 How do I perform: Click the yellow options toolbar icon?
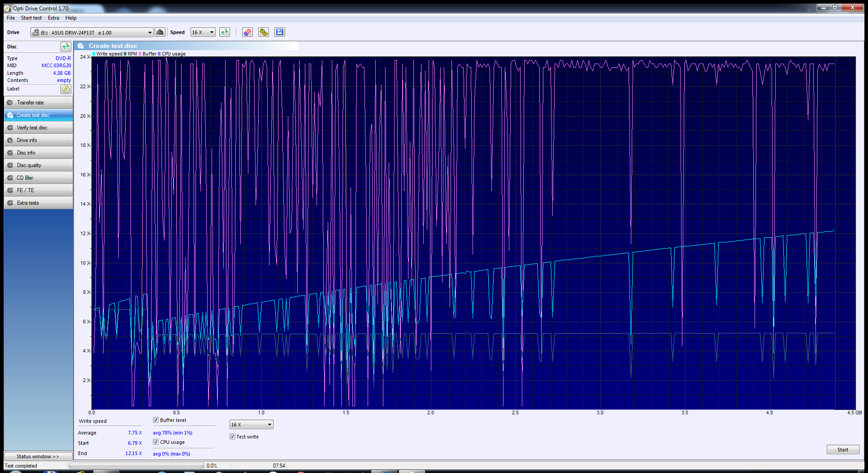[x=263, y=32]
